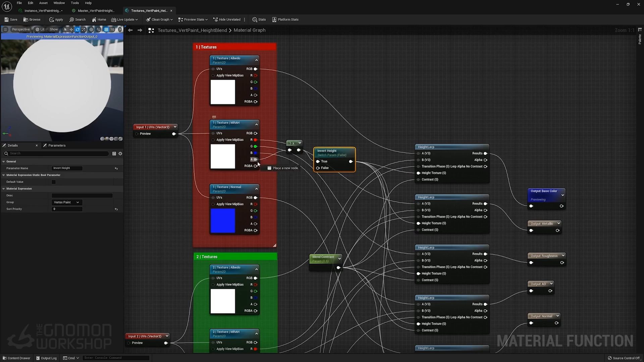Collapse the General section

coord(4,162)
